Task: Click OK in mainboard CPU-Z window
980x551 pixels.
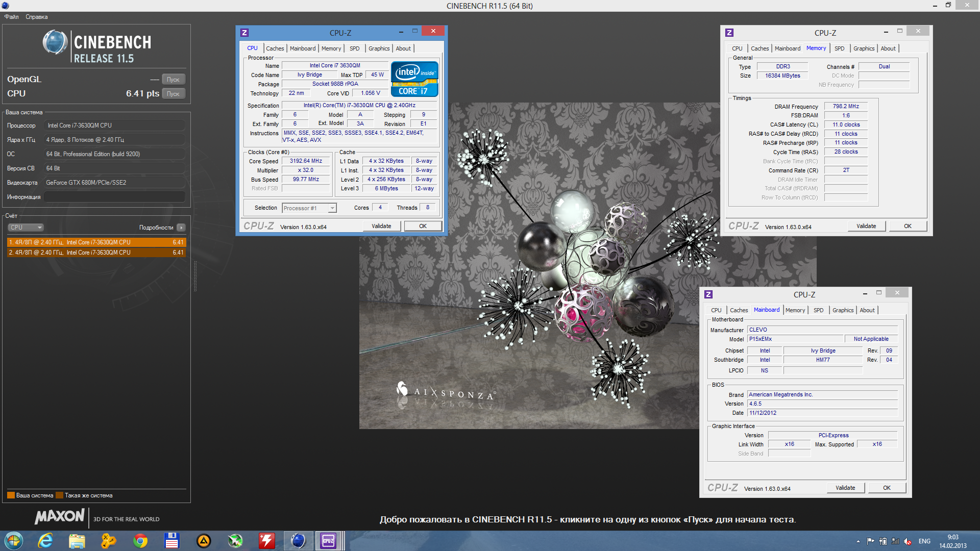Action: click(x=887, y=488)
